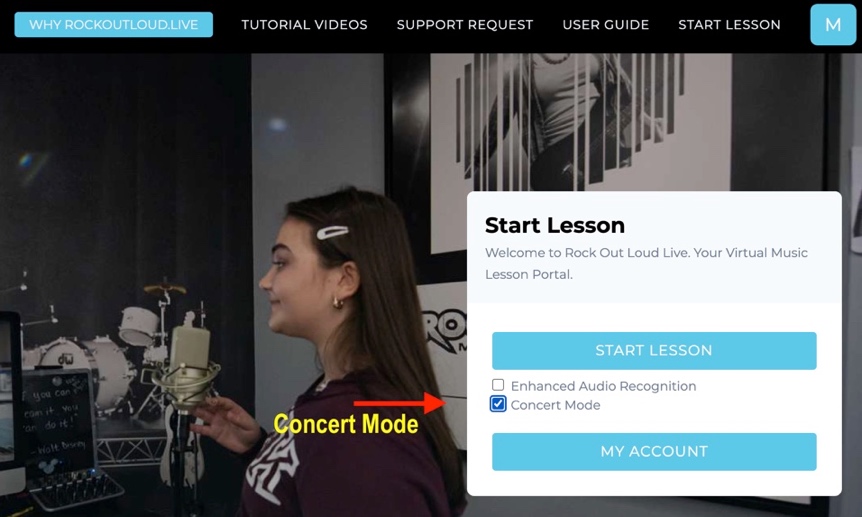Enable the Enhanced Audio Recognition checkbox
This screenshot has width=862, height=517.
(x=498, y=385)
